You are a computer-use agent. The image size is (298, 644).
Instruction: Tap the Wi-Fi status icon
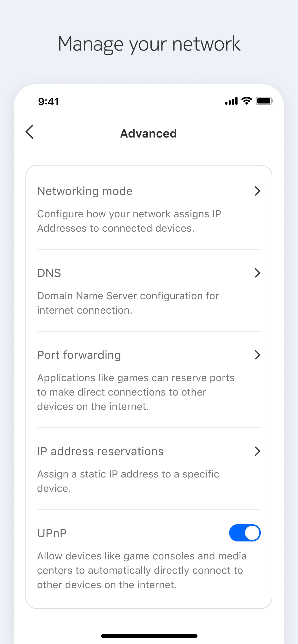point(246,101)
